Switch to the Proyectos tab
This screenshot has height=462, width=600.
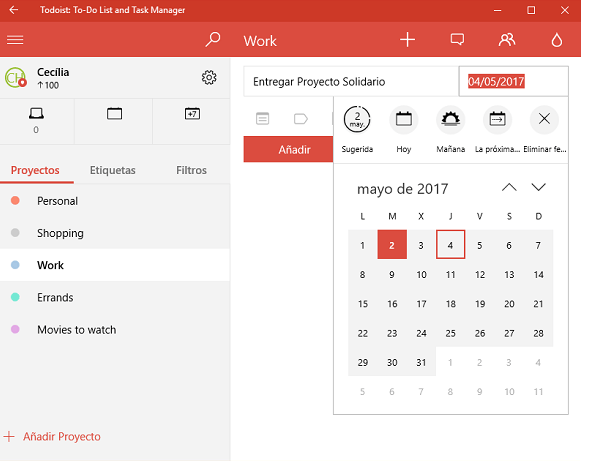pyautogui.click(x=35, y=170)
